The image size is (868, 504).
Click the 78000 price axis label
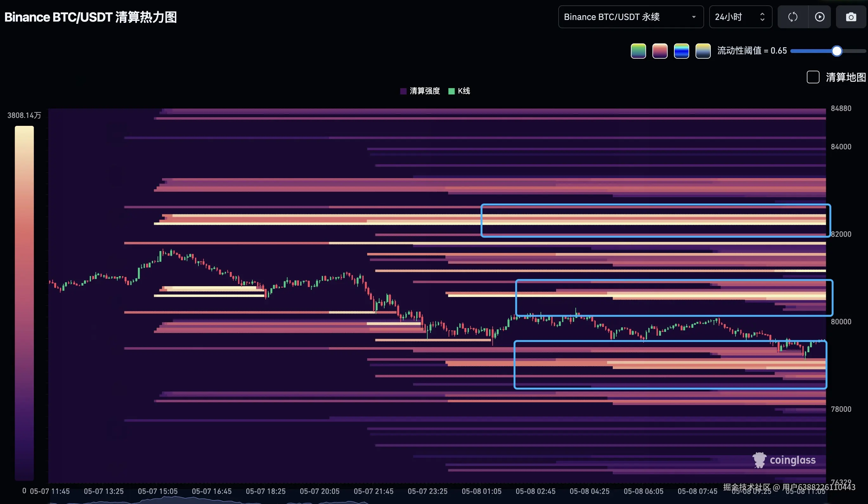pos(841,409)
